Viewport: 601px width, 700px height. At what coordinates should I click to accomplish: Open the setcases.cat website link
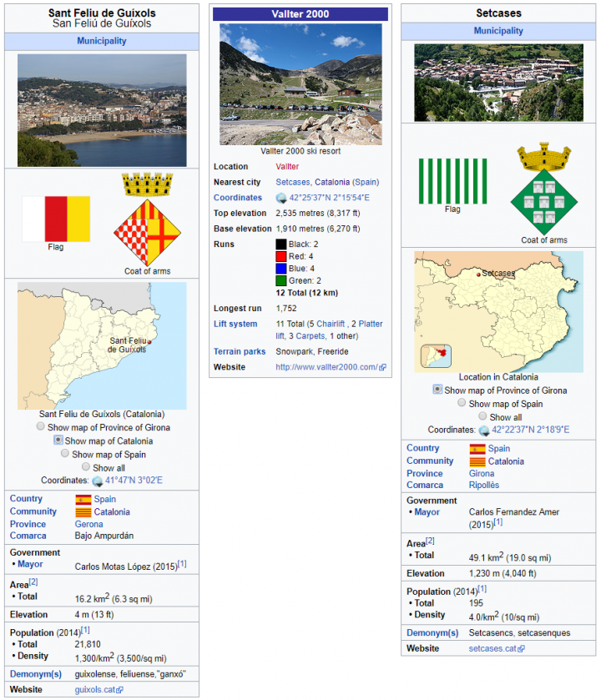492,649
